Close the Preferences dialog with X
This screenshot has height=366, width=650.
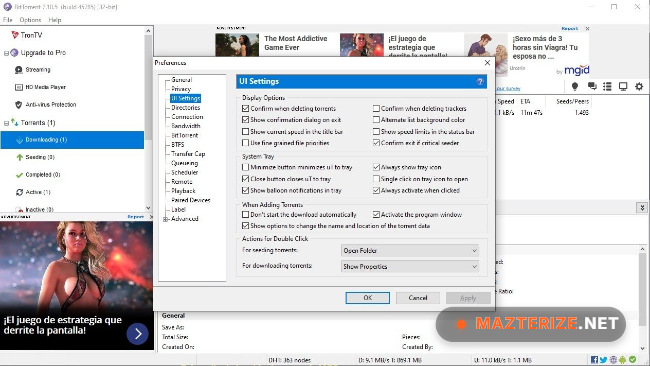click(x=488, y=63)
